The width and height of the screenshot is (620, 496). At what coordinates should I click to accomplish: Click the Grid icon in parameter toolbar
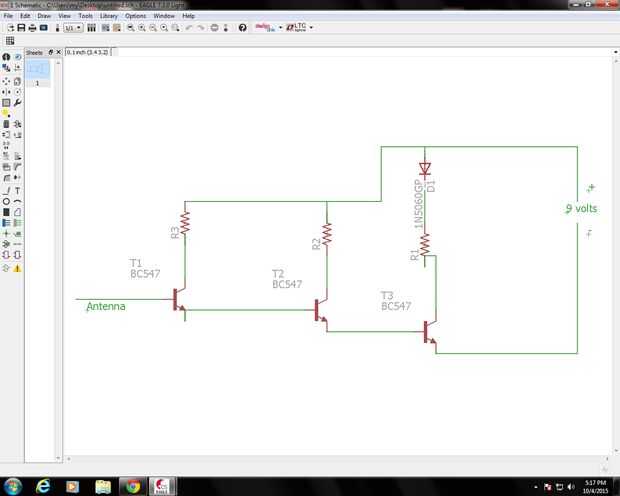10,41
